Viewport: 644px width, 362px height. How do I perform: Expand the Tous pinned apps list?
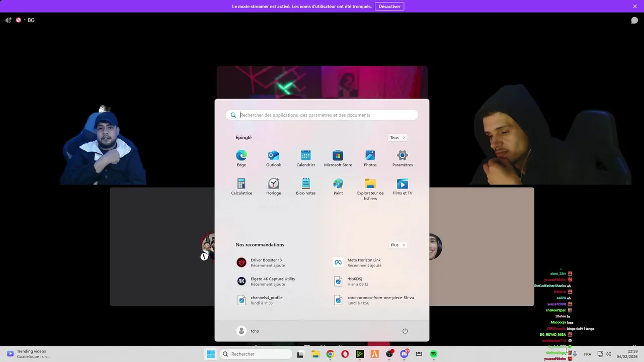click(397, 138)
